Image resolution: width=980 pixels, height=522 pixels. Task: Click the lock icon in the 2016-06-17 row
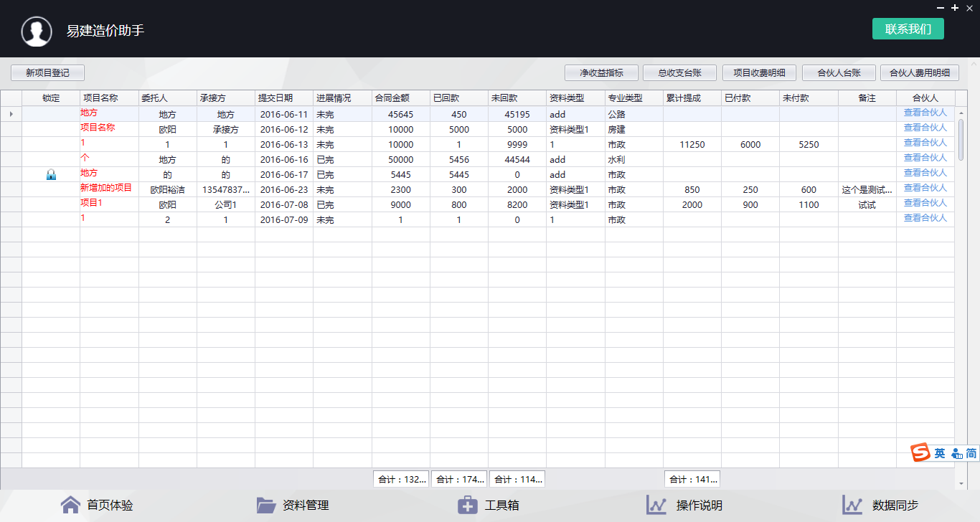51,175
